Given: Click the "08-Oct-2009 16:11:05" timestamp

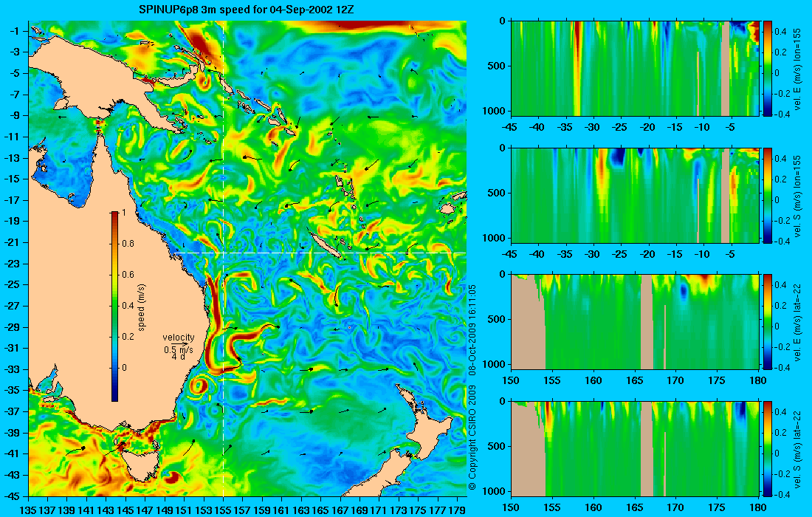Looking at the screenshot, I should pyautogui.click(x=472, y=329).
